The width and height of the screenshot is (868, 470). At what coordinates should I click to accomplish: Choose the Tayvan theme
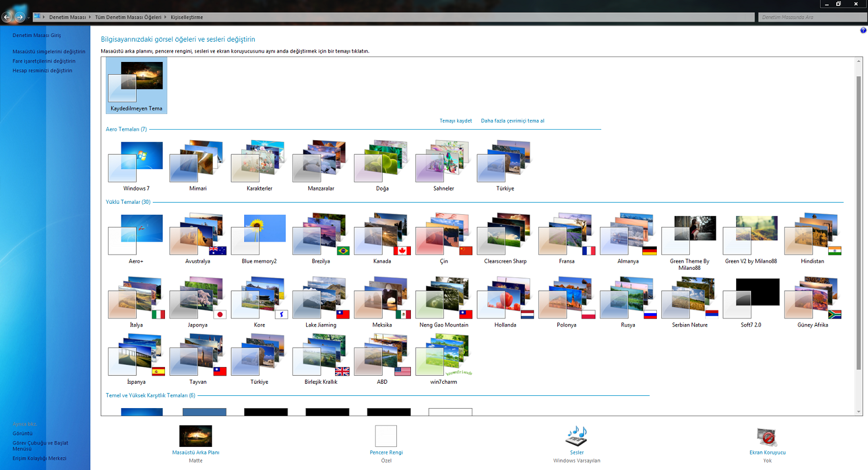(197, 360)
